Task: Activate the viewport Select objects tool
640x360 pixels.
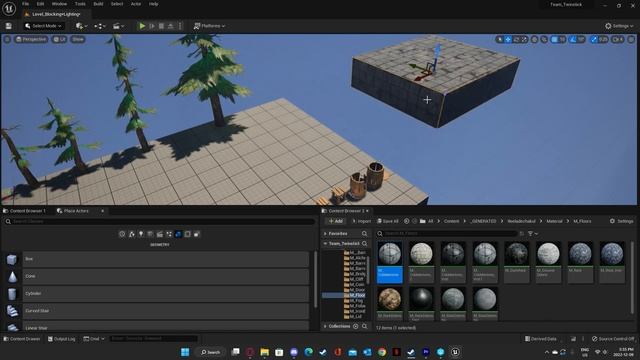Action: 499,40
